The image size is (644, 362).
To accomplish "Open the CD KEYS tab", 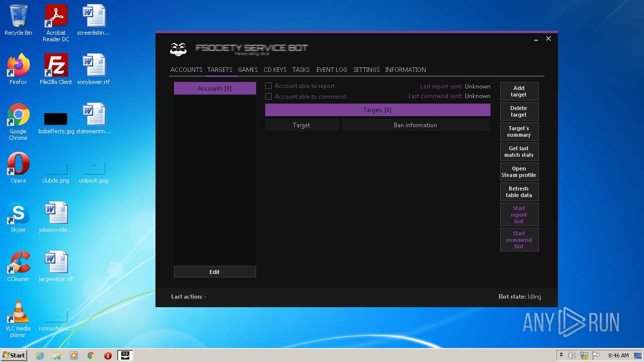I will tap(275, 70).
